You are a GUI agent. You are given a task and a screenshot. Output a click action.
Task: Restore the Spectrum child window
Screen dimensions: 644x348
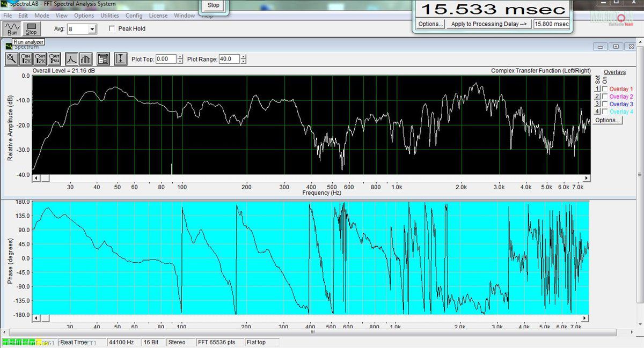tap(616, 47)
